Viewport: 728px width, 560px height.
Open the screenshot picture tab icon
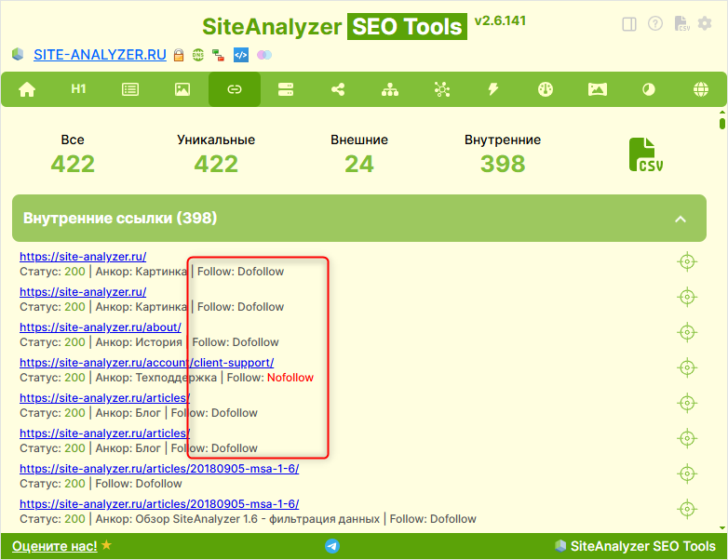597,89
